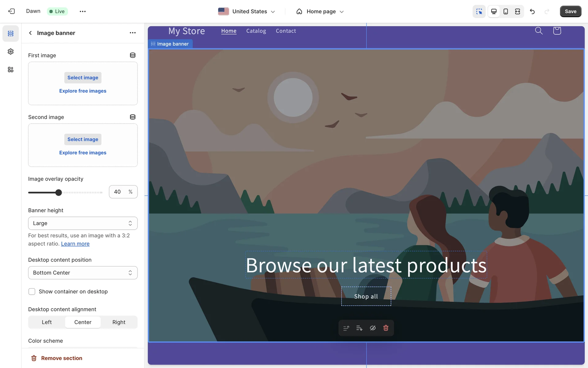Expand the Home page template selector
588x368 pixels.
click(x=320, y=11)
